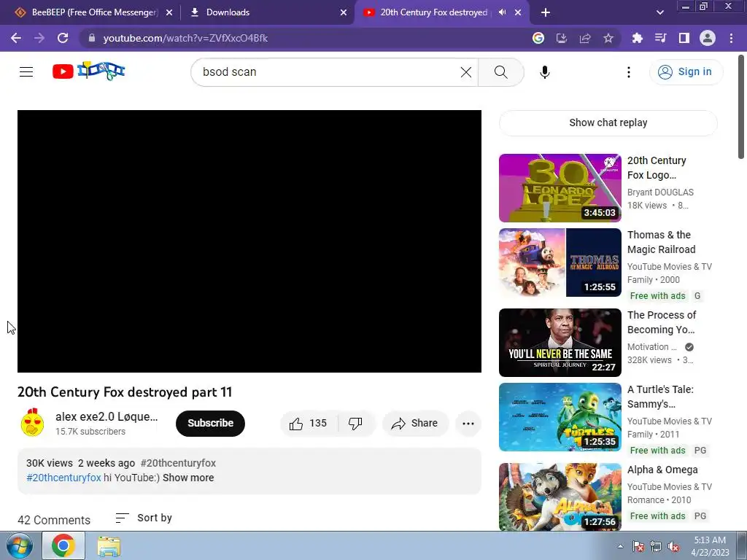Click the 30K views text

[x=50, y=463]
